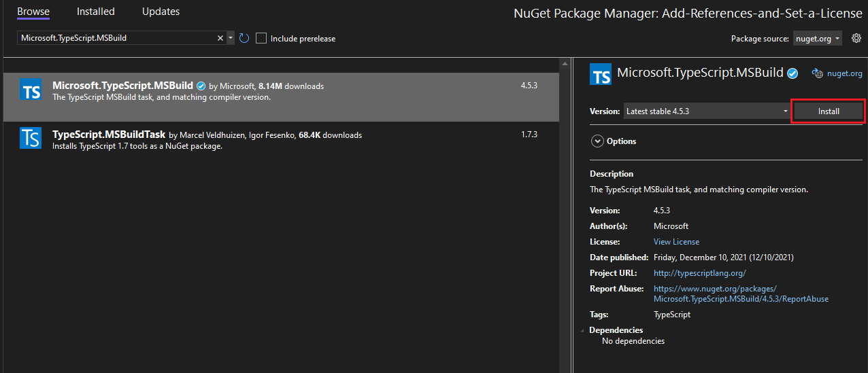Open the Installed tab
The height and width of the screenshot is (373, 868).
click(95, 12)
